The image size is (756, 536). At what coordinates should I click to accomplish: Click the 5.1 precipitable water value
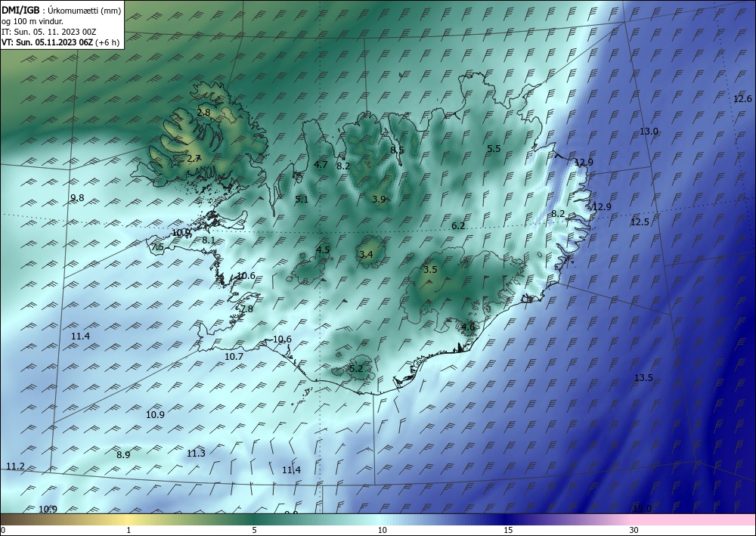(x=302, y=199)
